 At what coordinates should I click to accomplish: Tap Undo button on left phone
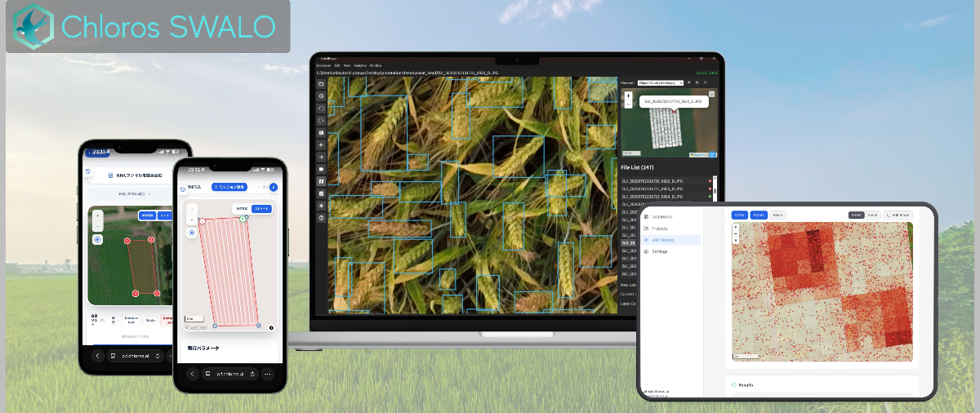tap(150, 320)
